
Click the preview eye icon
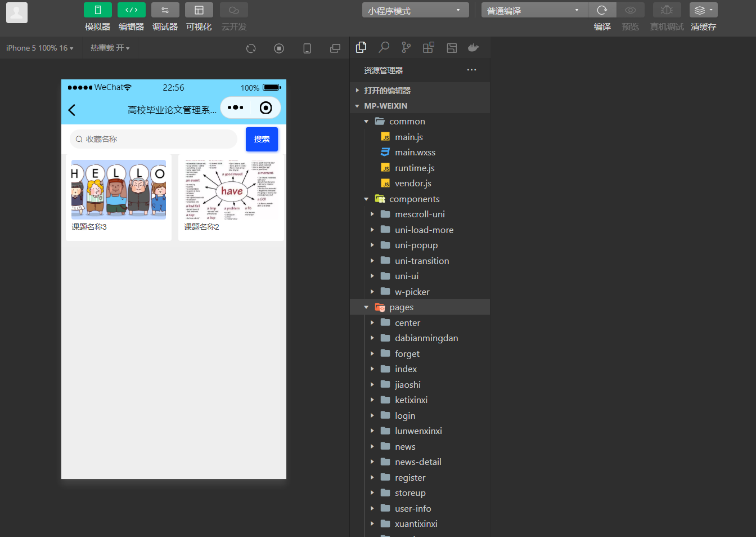631,10
